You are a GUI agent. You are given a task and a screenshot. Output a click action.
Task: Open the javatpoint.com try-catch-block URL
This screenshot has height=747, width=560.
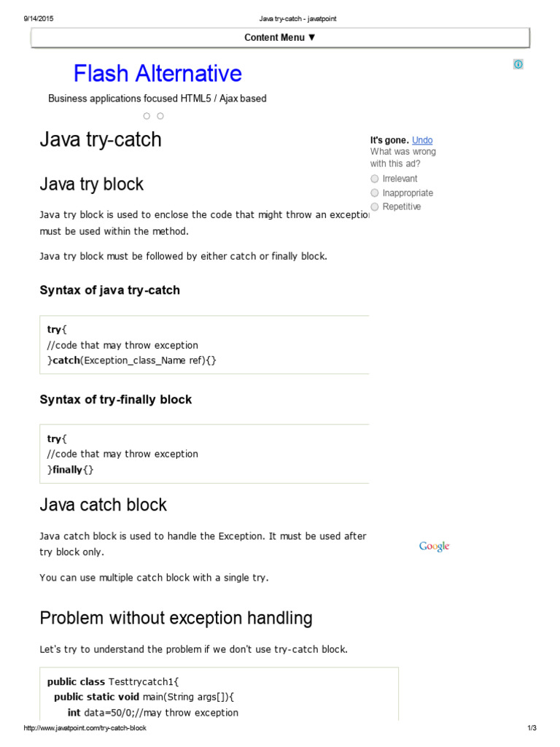85,729
